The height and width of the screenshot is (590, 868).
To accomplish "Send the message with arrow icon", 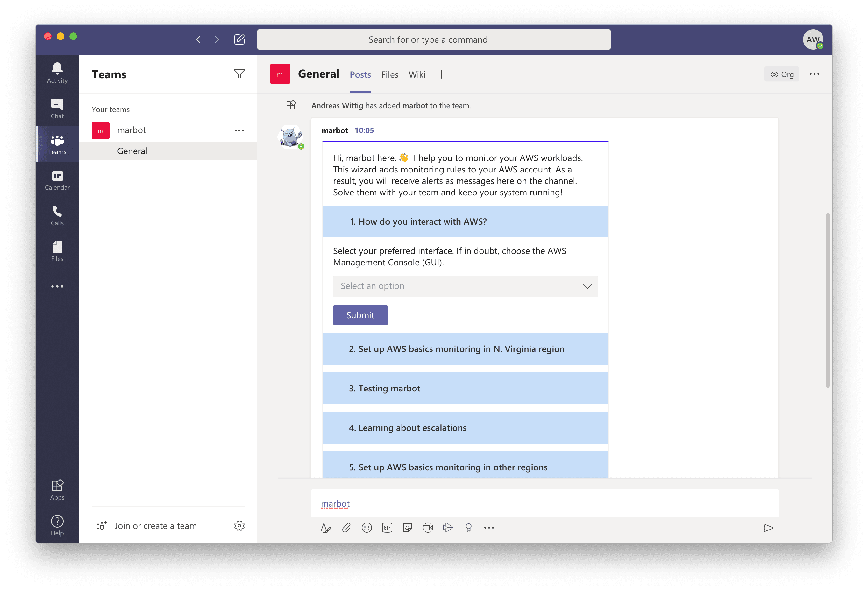I will [x=768, y=527].
